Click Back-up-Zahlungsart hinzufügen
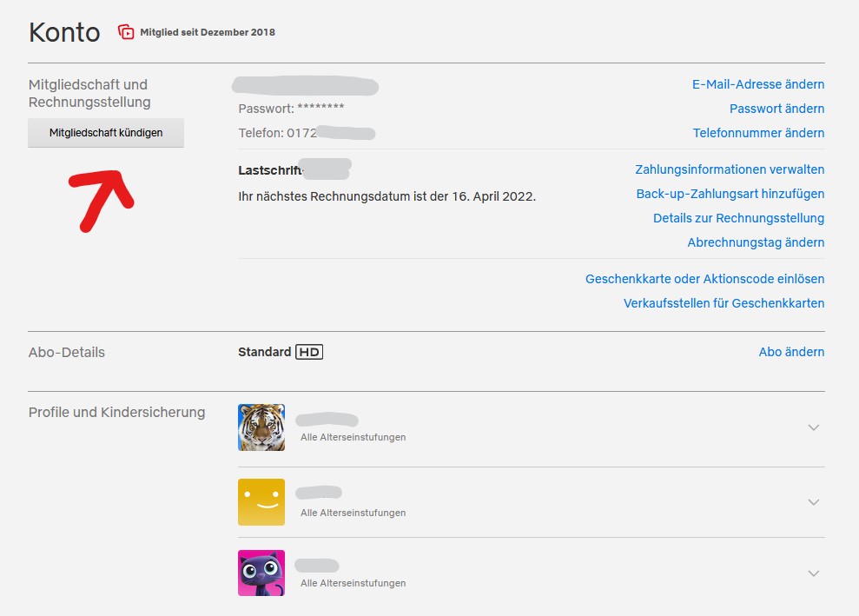Viewport: 859px width, 616px height. tap(730, 194)
